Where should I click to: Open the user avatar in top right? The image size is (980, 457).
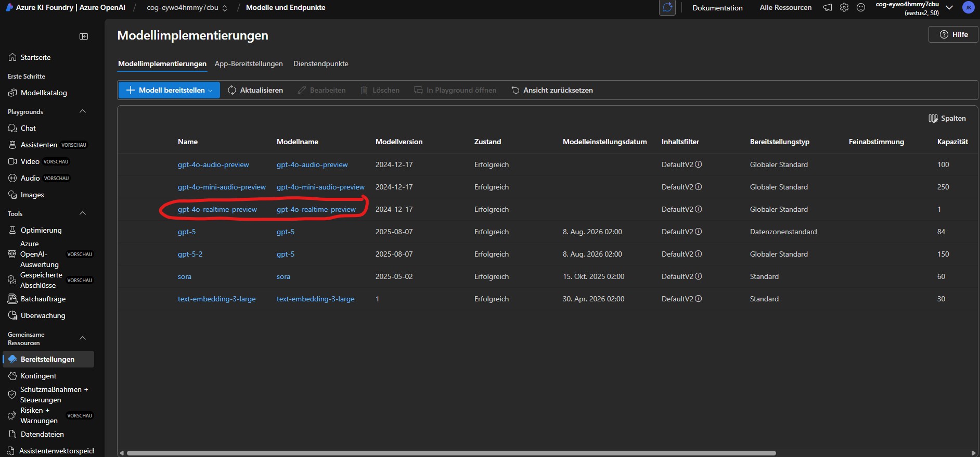tap(968, 8)
